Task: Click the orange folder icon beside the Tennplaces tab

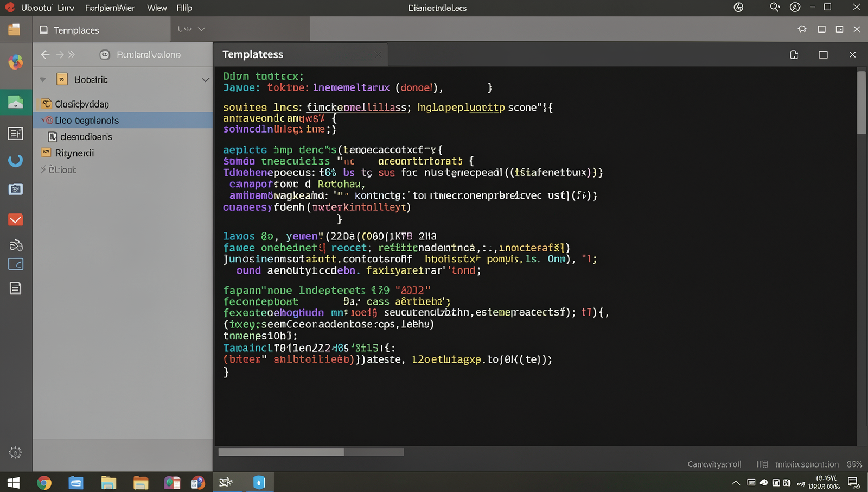Action: 14,29
